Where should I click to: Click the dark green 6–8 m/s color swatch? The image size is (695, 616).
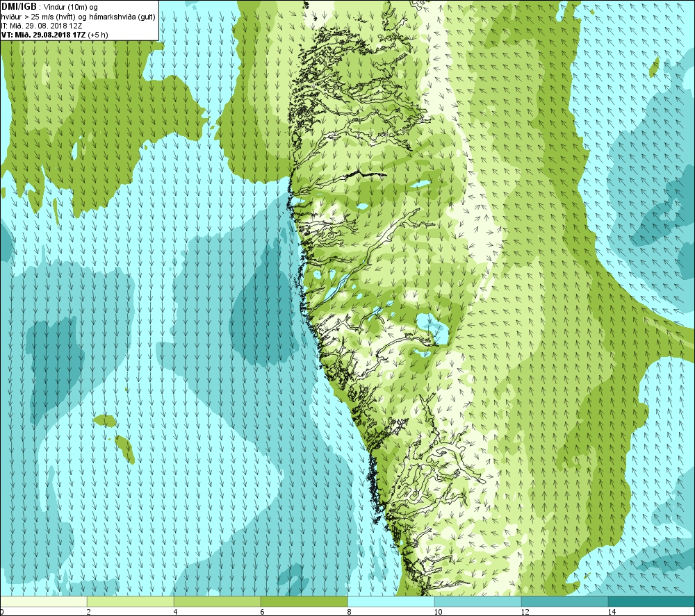click(x=304, y=601)
